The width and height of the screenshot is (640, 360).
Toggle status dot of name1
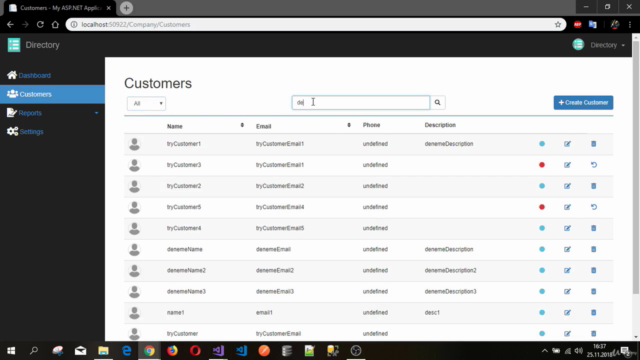(542, 312)
